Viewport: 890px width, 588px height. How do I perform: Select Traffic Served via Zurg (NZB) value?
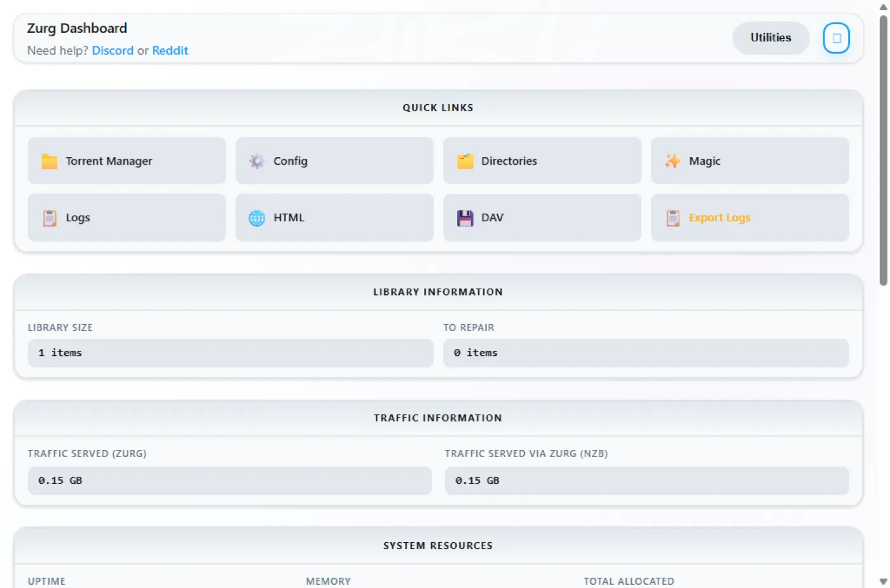[x=647, y=481]
